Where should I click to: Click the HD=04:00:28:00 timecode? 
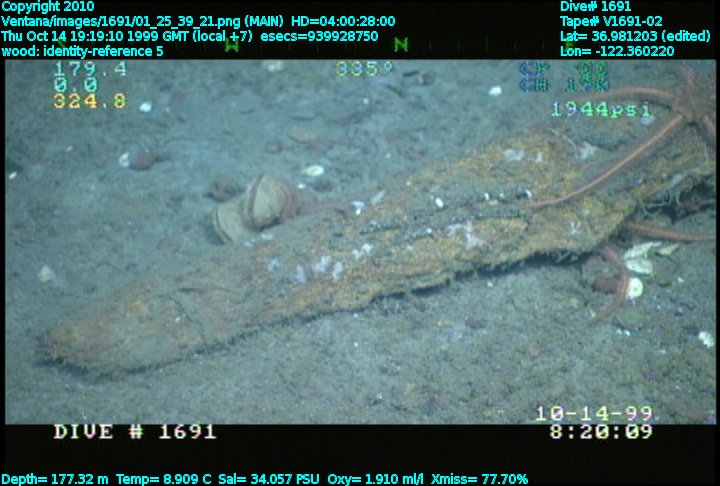tap(343, 21)
